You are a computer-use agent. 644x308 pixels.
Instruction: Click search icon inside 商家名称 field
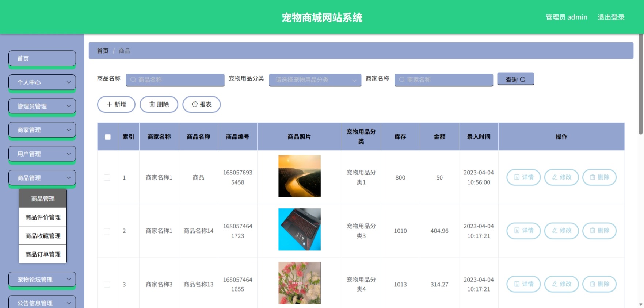pos(402,80)
